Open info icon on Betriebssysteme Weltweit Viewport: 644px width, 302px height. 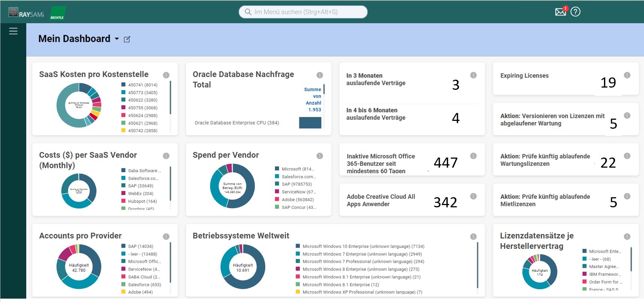(x=473, y=237)
